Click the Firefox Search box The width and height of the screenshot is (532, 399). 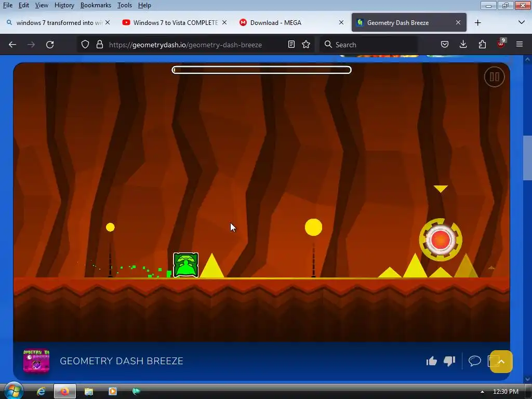tap(369, 45)
